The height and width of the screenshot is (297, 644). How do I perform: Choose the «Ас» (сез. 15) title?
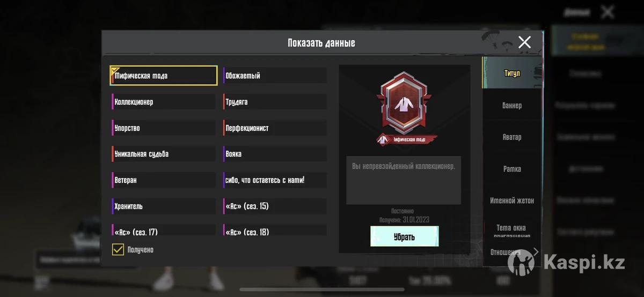click(x=275, y=206)
